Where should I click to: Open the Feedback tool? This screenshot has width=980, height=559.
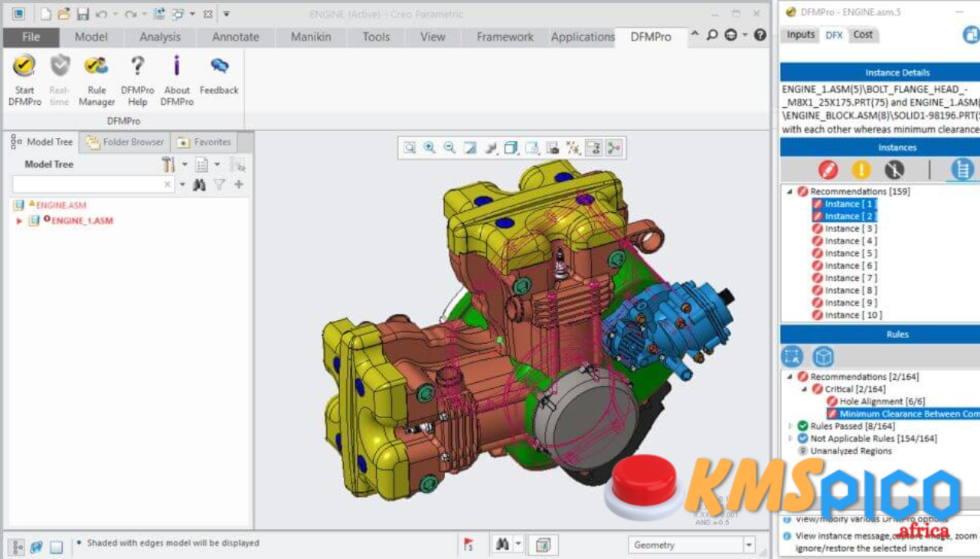coord(219,75)
